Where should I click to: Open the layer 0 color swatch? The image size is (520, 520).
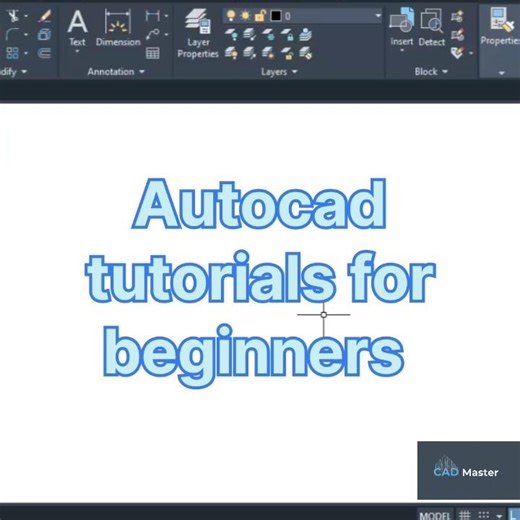276,16
